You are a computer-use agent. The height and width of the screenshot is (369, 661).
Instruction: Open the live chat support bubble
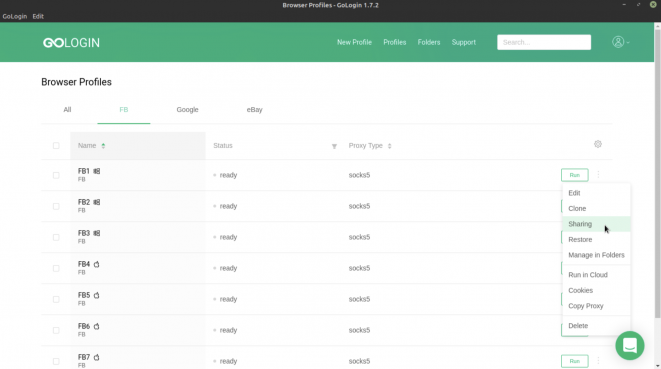[x=630, y=346]
